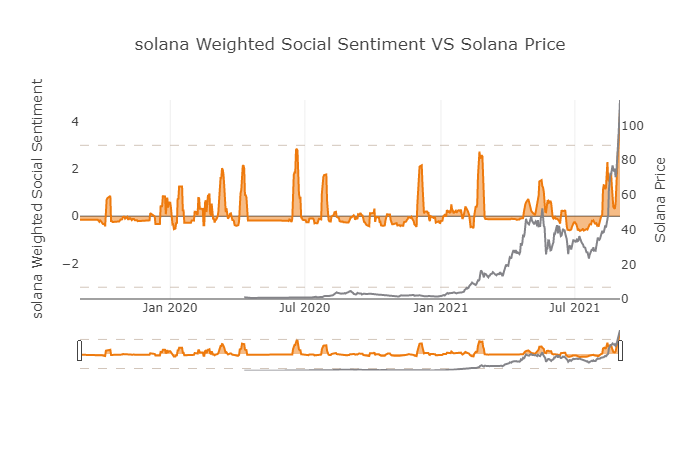Click the 'Jul 2021' x-axis label
700x450 pixels.
click(x=573, y=308)
